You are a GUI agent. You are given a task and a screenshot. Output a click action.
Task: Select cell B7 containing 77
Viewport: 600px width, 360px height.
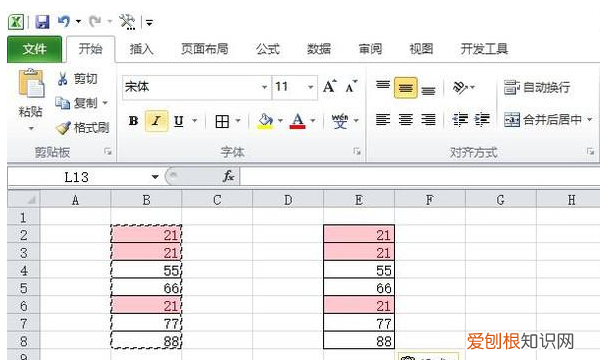[146, 323]
